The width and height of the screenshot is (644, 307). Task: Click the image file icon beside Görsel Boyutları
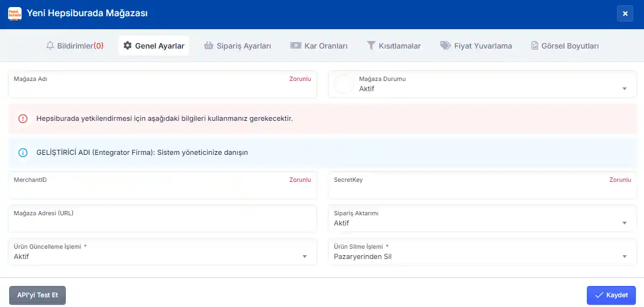point(535,46)
